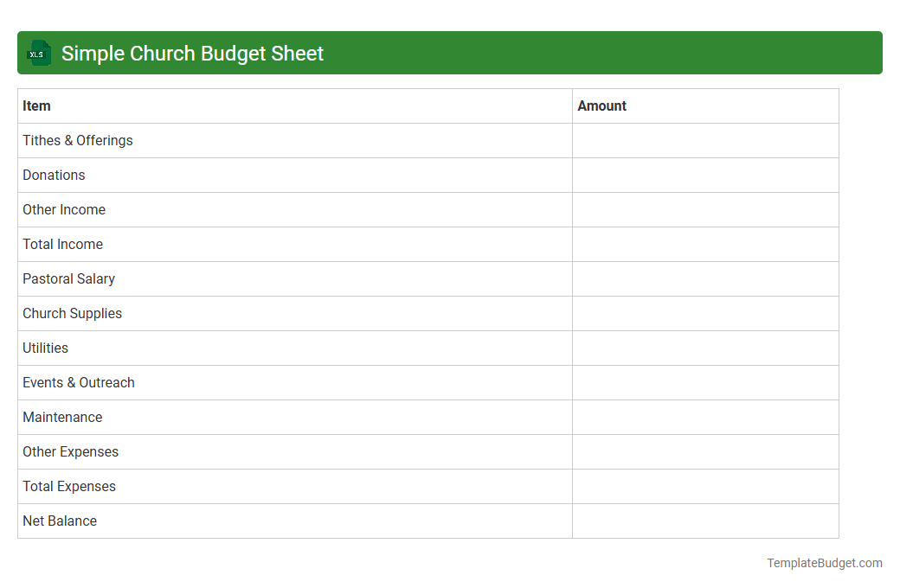Select the XLS document symbol in the header

coord(38,53)
